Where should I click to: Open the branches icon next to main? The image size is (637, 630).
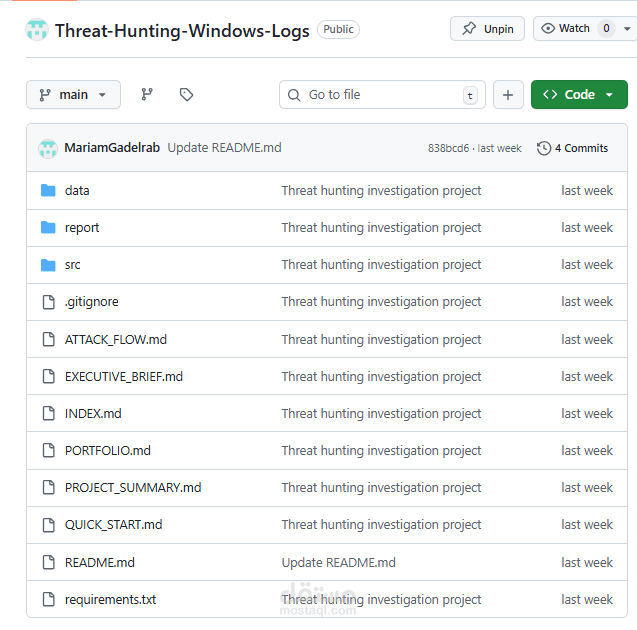click(147, 95)
